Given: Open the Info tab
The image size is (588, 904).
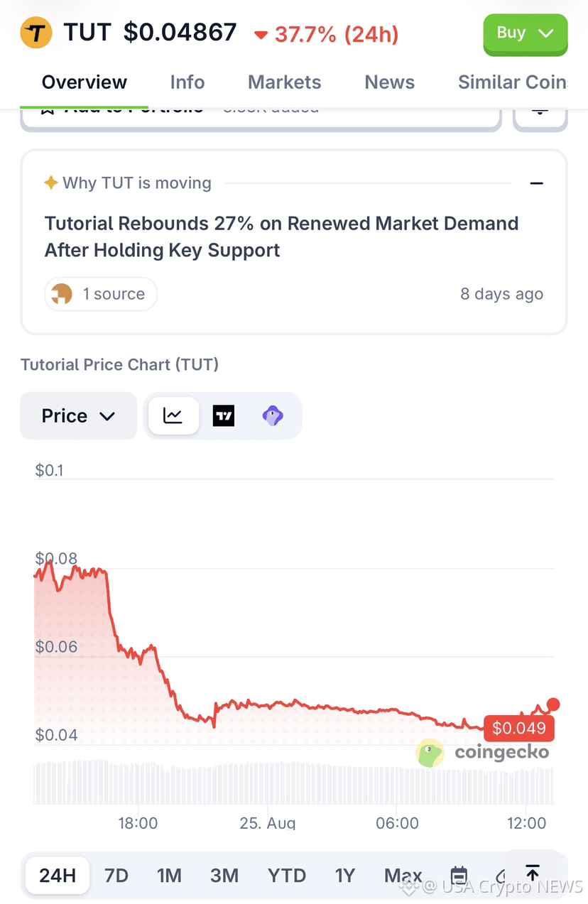Looking at the screenshot, I should [187, 82].
